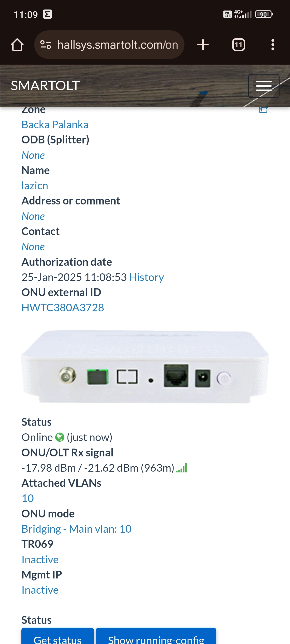Click the Show running-config button
Viewport: 290px width, 644px height.
coord(156,636)
